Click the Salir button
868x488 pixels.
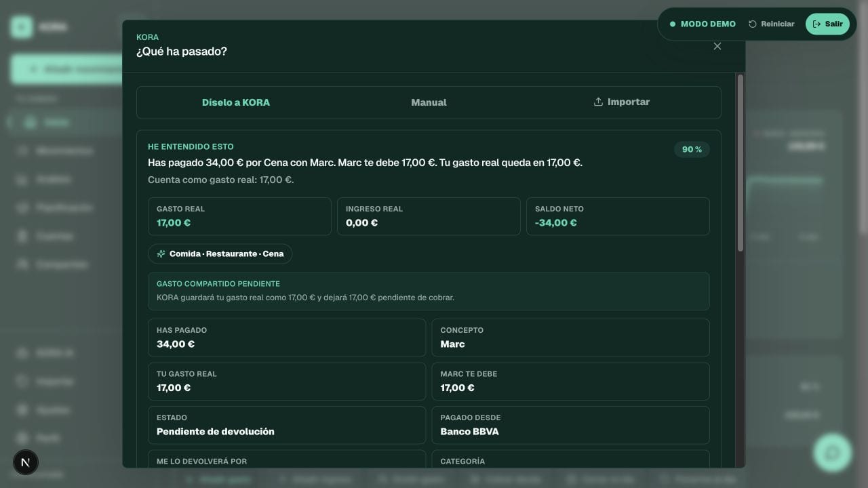(827, 24)
